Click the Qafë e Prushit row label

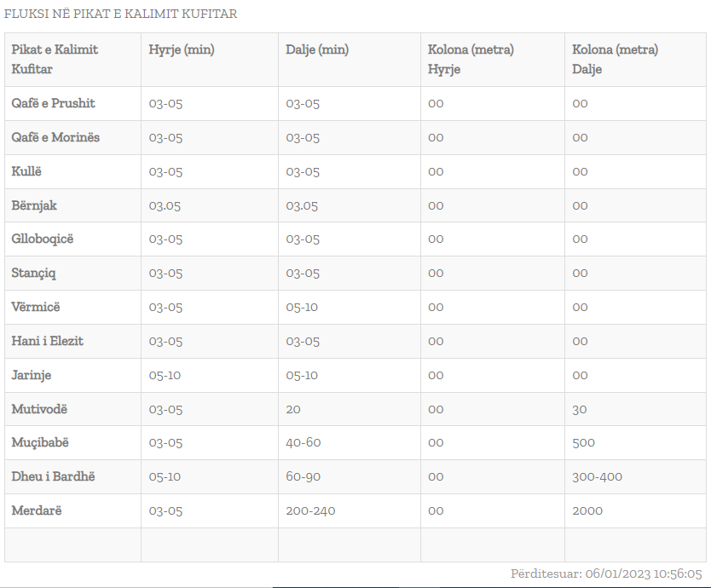click(x=53, y=103)
